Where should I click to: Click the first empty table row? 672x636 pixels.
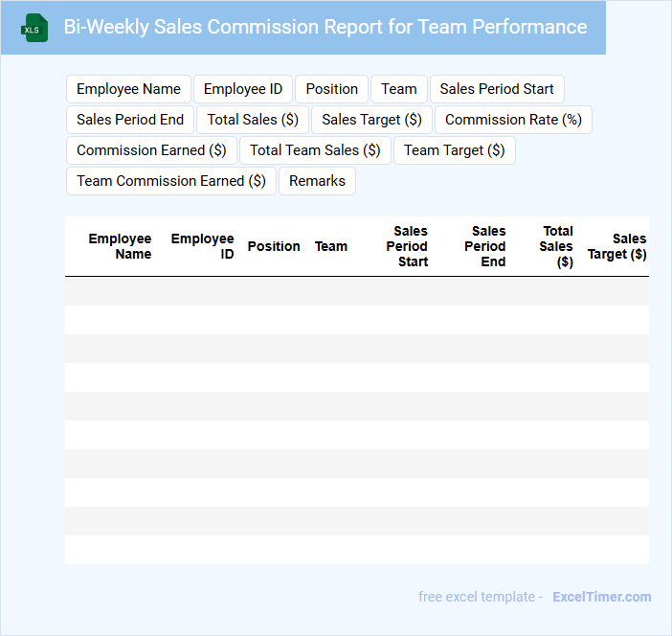(356, 291)
